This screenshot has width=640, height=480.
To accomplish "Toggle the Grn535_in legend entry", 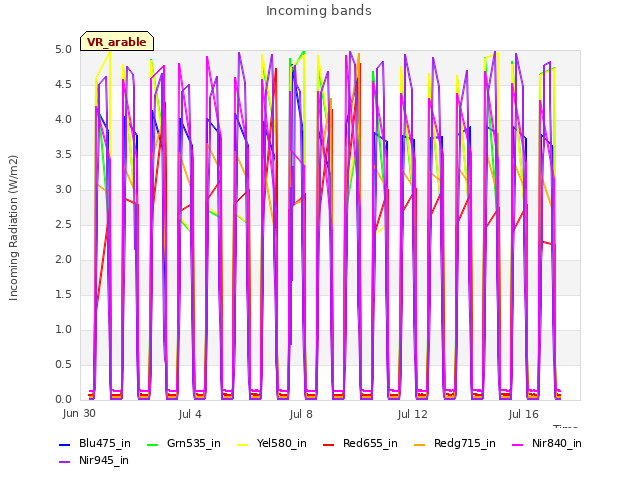I will 184,444.
